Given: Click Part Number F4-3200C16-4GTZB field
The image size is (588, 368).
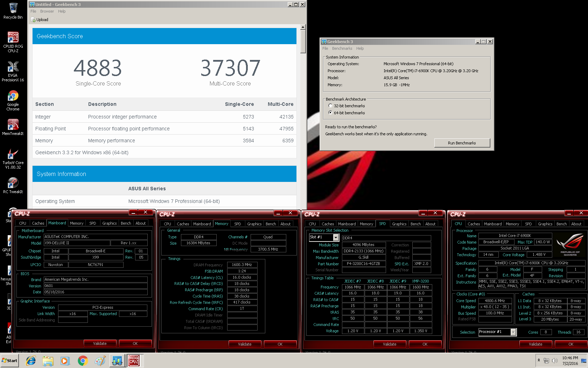Looking at the screenshot, I should pos(363,264).
